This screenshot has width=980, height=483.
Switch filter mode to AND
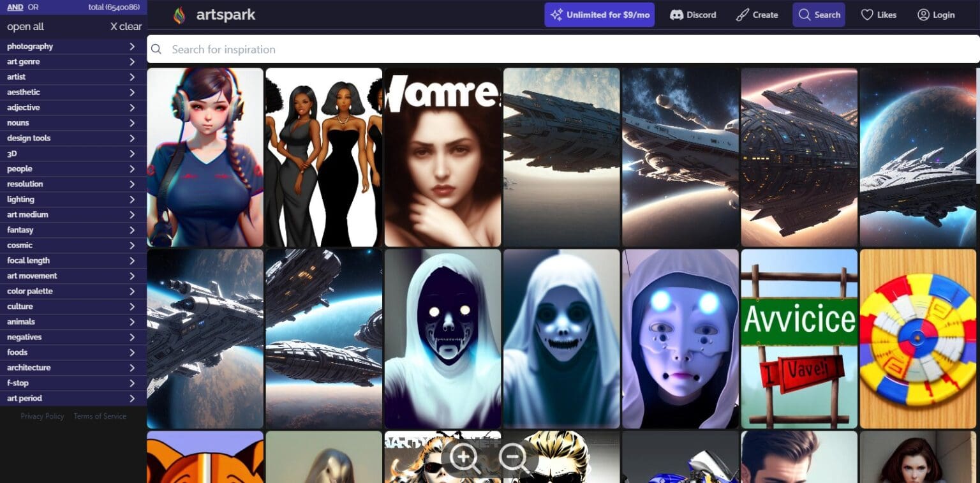(x=15, y=7)
